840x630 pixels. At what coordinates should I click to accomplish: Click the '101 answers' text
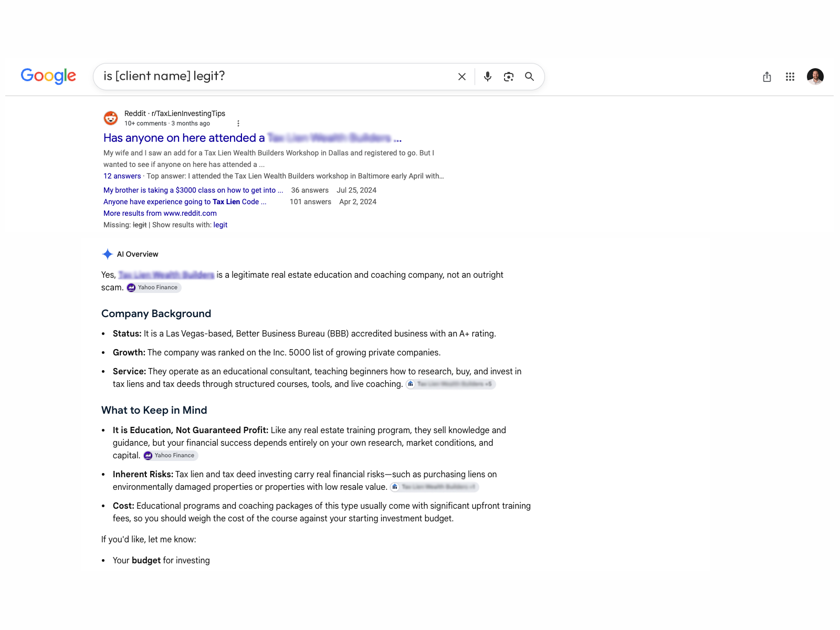pos(310,202)
